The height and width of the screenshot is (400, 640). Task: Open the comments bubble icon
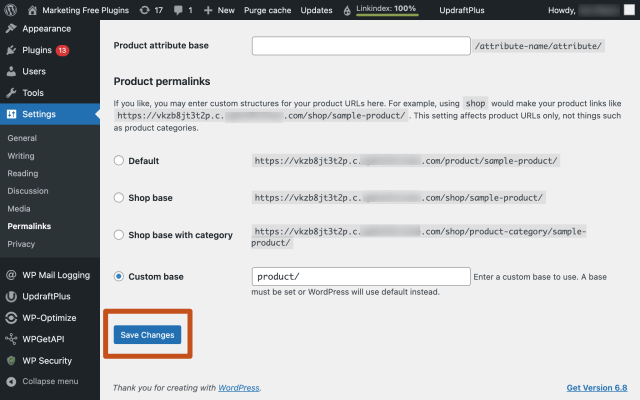(178, 10)
